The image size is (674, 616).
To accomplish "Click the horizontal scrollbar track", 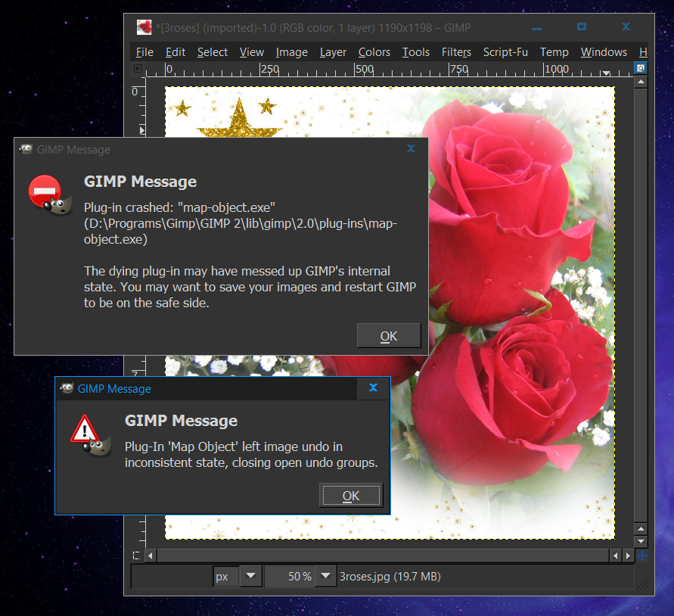I will coord(383,555).
